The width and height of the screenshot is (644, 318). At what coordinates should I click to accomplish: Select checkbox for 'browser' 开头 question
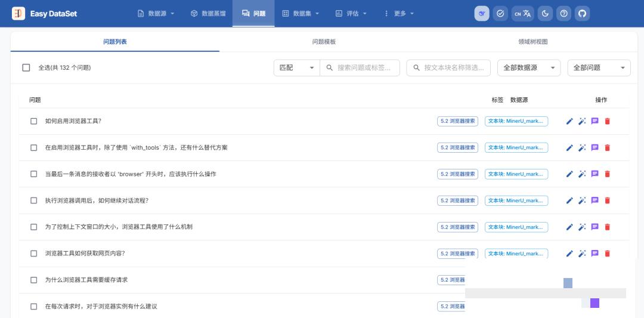click(33, 174)
